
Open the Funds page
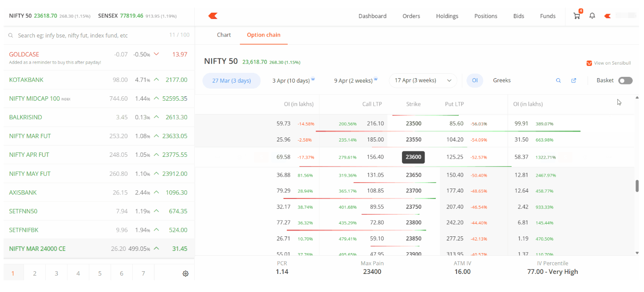click(x=548, y=16)
